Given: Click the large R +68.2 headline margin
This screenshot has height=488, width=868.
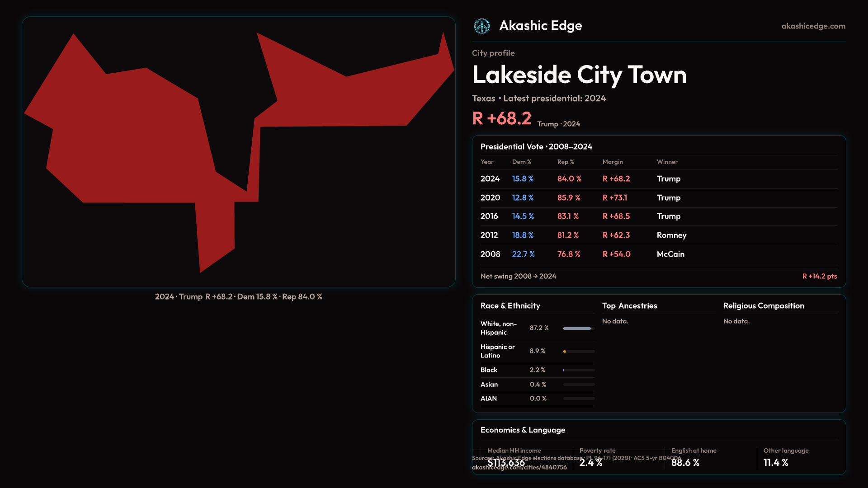Looking at the screenshot, I should point(501,119).
